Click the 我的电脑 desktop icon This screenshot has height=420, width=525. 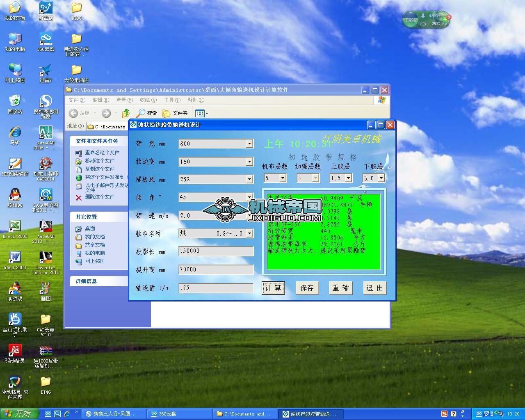coord(15,42)
